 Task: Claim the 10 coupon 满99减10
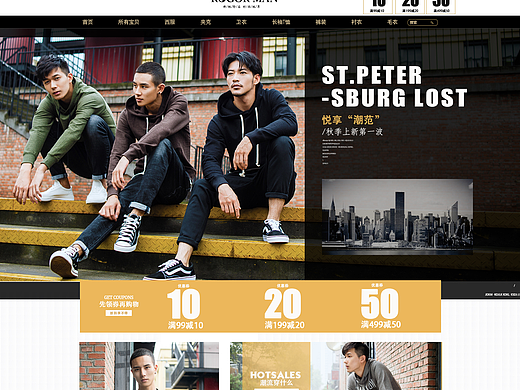point(184,307)
